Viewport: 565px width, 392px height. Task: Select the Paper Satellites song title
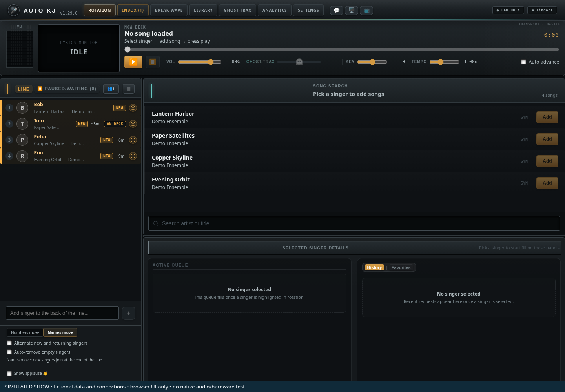pos(173,136)
